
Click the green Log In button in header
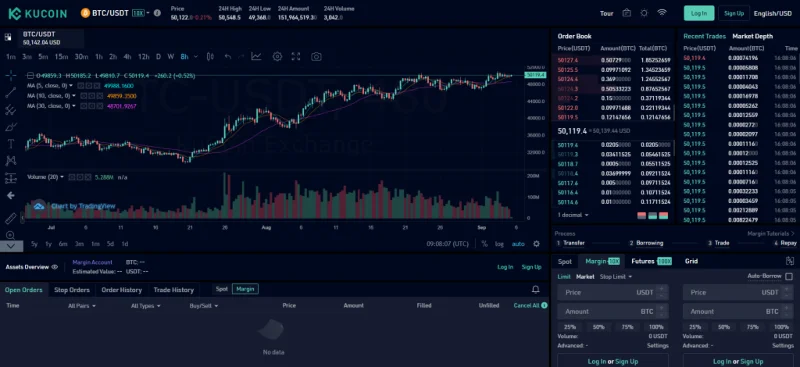(699, 13)
